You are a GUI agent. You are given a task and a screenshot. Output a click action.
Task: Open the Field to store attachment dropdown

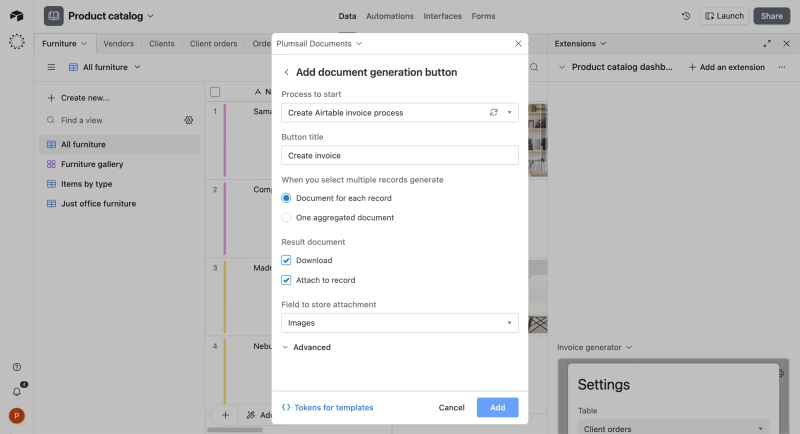399,323
